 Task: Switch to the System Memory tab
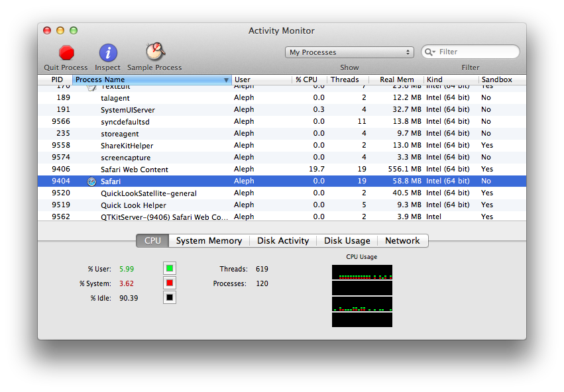coord(209,241)
